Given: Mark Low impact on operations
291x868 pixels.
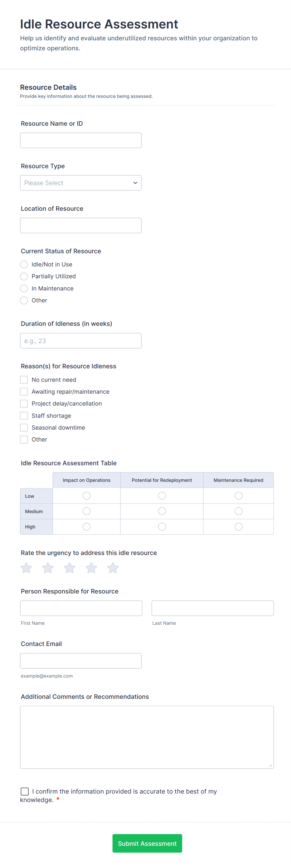Looking at the screenshot, I should point(86,496).
